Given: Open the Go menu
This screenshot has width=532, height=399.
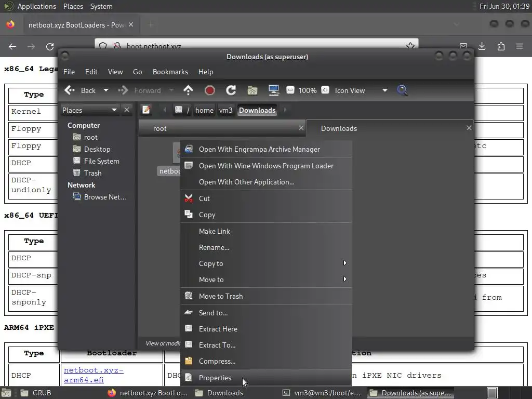Looking at the screenshot, I should (137, 72).
